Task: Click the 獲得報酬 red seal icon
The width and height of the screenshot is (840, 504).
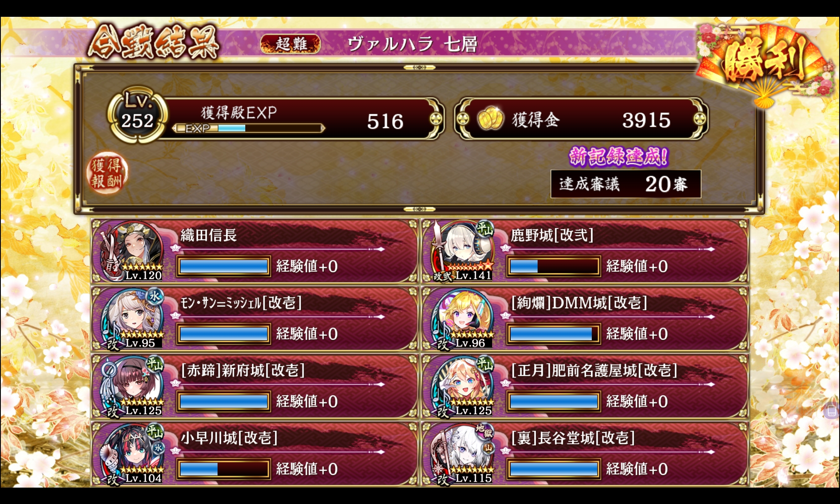Action: point(107,173)
